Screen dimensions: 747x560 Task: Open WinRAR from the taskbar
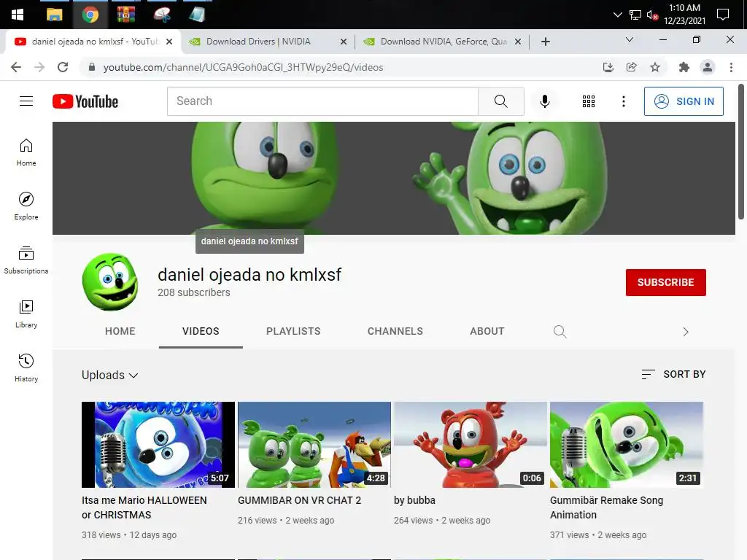(x=125, y=15)
